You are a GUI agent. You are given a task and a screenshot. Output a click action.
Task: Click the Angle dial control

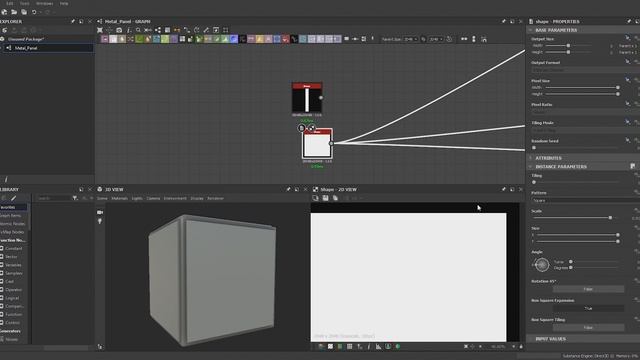[x=542, y=265]
